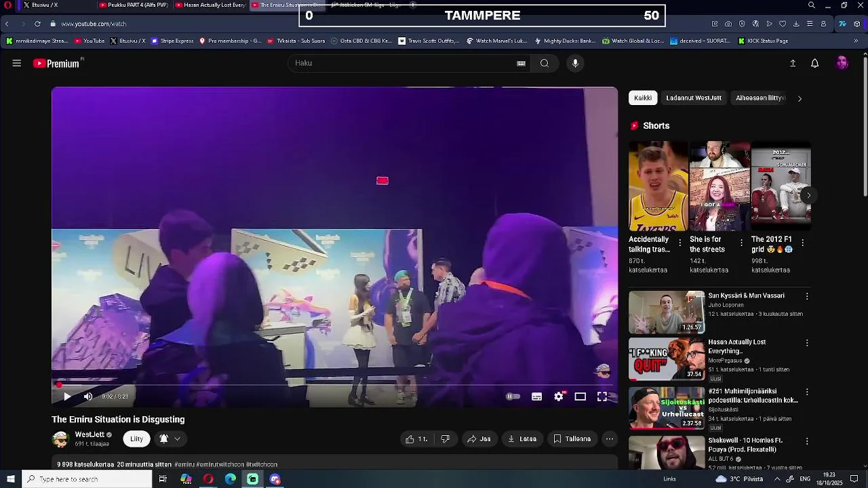Open the Stripe Express bookmark
Image resolution: width=868 pixels, height=488 pixels.
point(172,41)
